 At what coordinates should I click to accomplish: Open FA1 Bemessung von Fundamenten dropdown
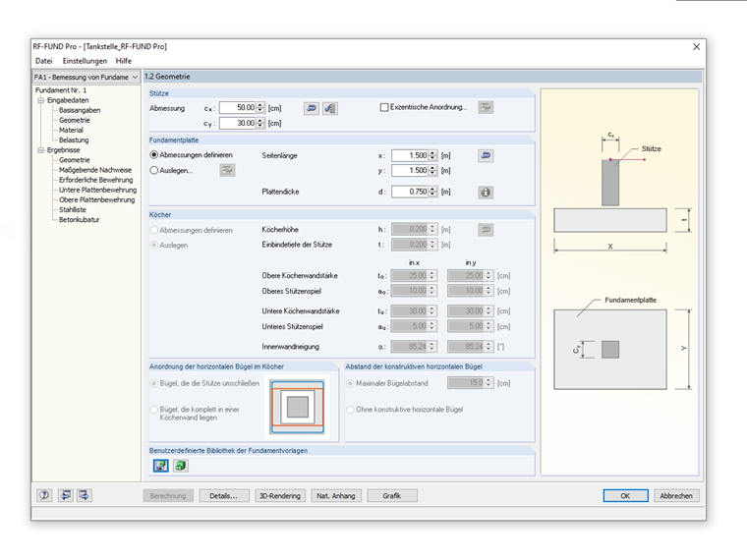click(86, 77)
